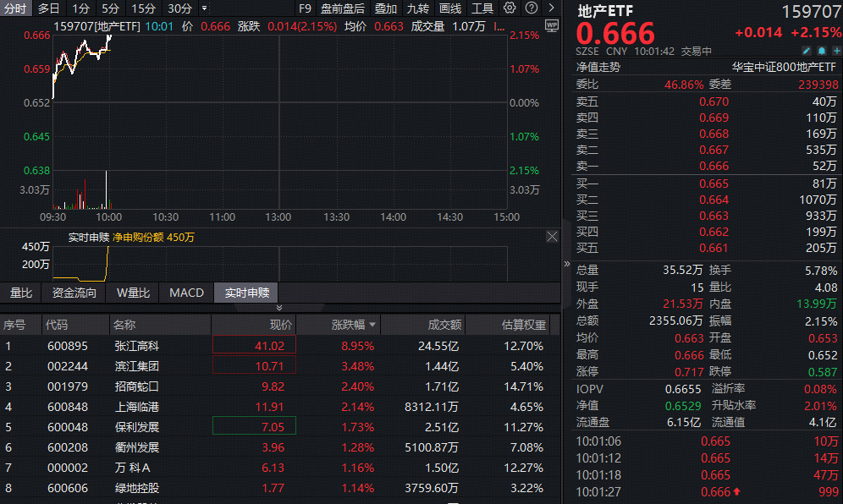843x504 pixels.
Task: Toggle the 盘前盘后 pre/post market view
Action: (340, 8)
